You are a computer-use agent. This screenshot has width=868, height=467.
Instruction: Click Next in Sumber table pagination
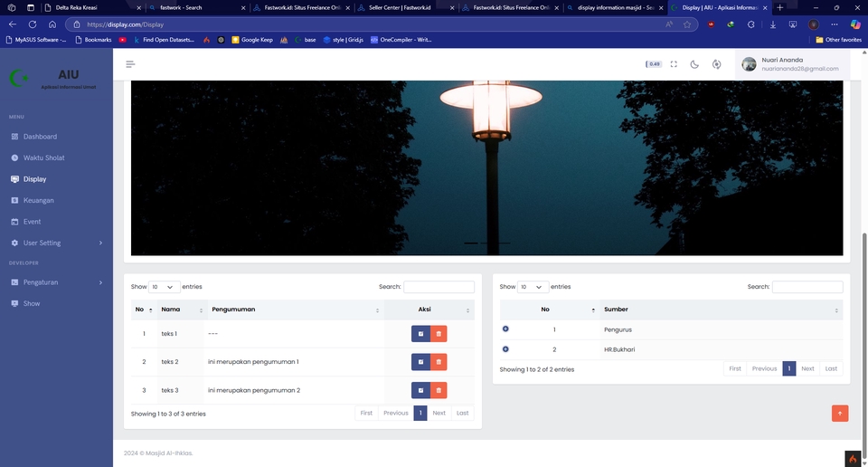(x=807, y=369)
